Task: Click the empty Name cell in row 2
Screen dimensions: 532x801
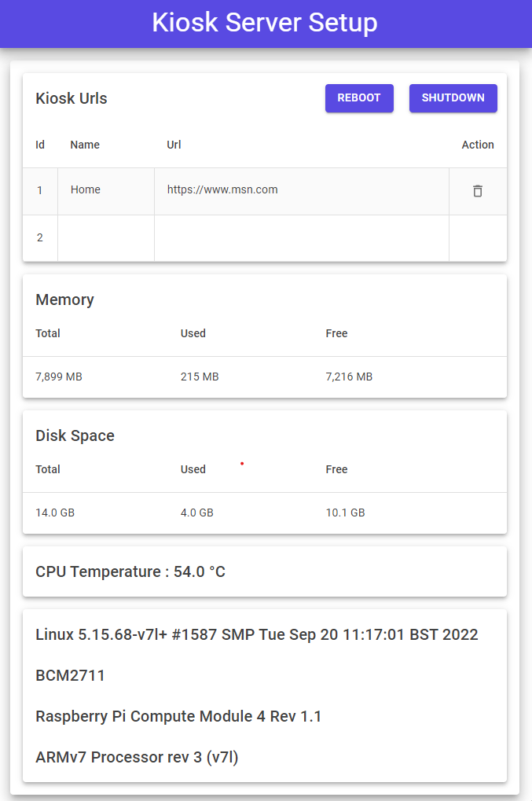Action: coord(106,238)
